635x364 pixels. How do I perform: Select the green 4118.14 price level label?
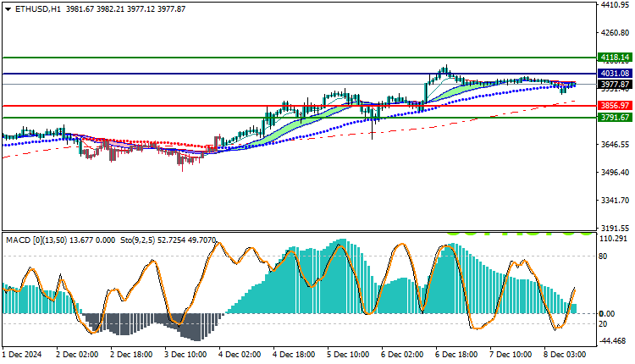tap(615, 57)
